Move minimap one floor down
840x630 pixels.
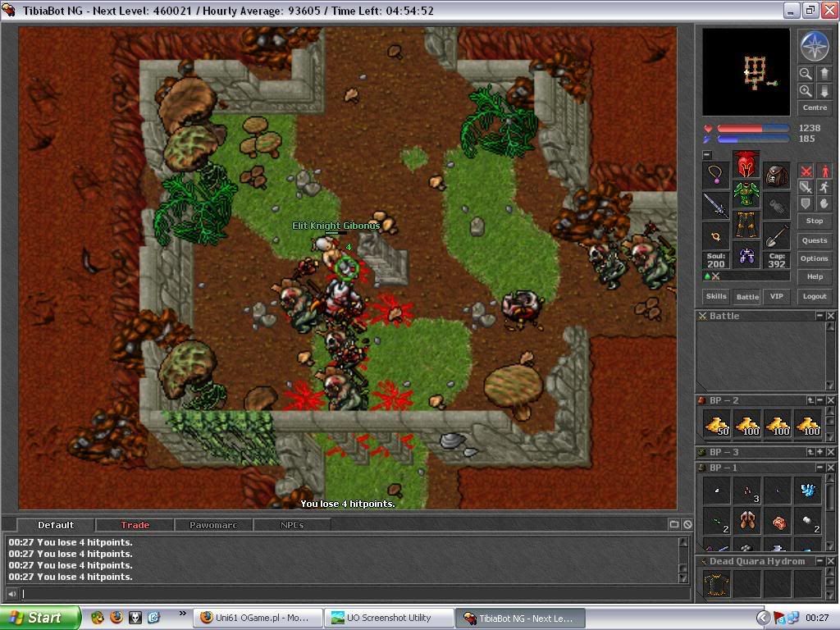pos(824,91)
